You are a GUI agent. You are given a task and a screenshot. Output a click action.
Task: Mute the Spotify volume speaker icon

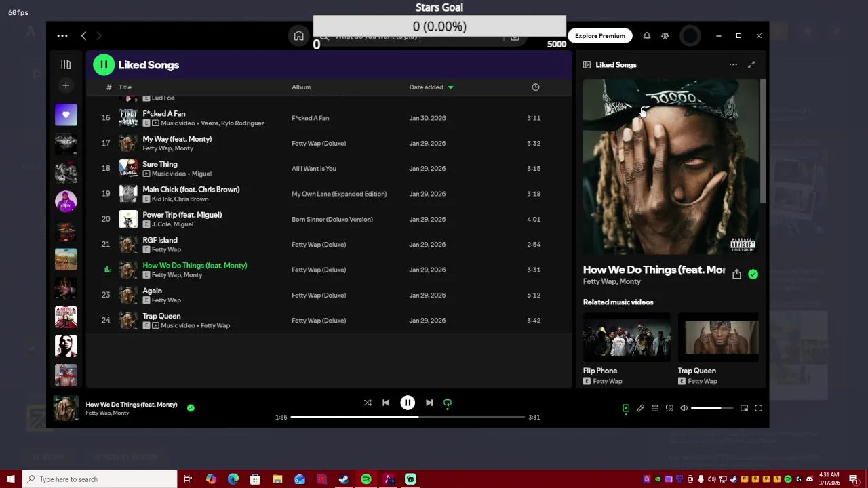684,408
